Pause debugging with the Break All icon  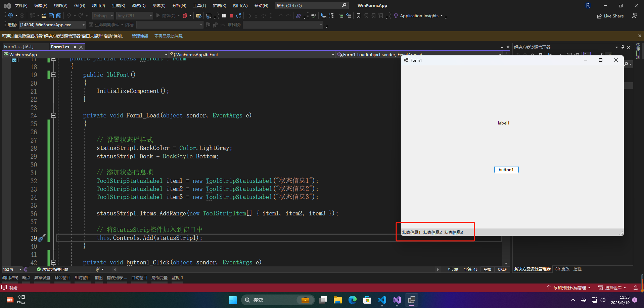pyautogui.click(x=224, y=16)
